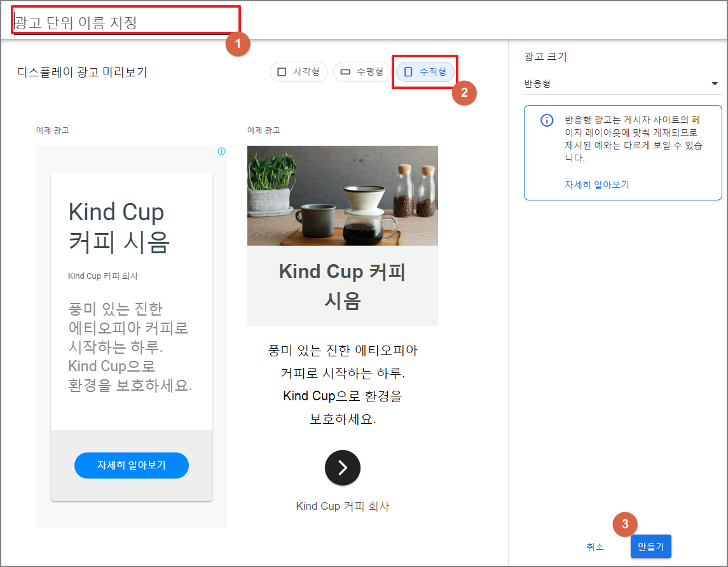This screenshot has width=728, height=567.
Task: Click the 자세히 알아보기 button in the ad preview
Action: (x=131, y=465)
